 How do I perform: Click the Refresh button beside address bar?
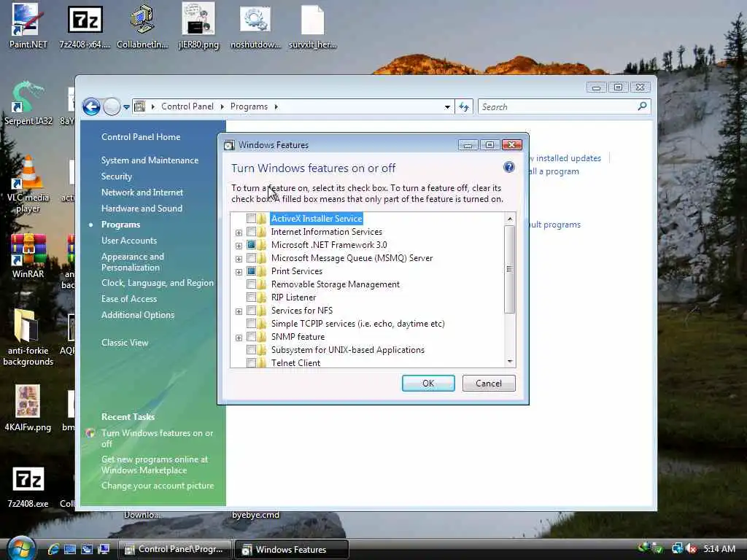tap(464, 106)
